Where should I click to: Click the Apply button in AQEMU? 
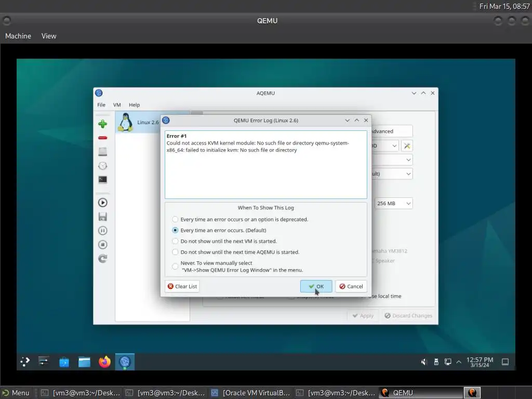pyautogui.click(x=363, y=315)
